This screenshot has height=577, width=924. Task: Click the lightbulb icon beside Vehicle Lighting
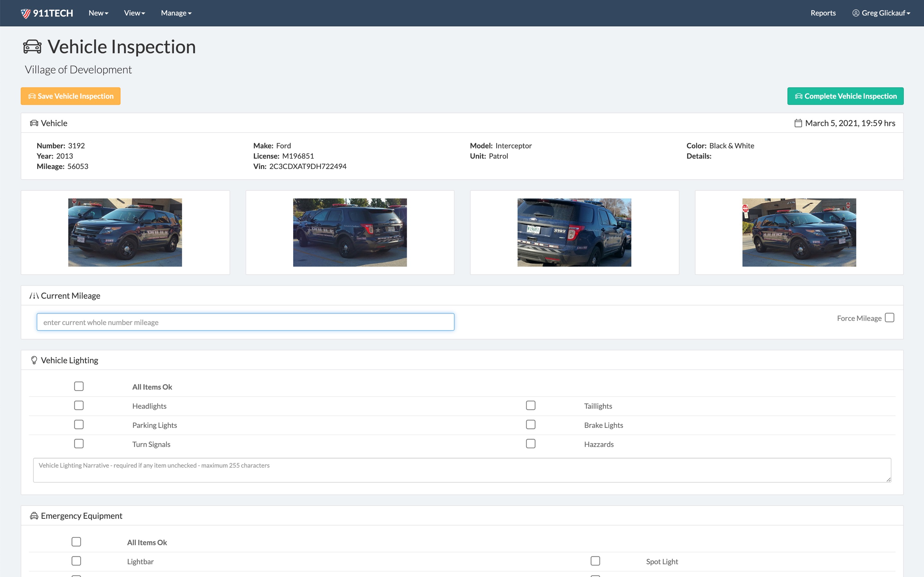tap(34, 360)
